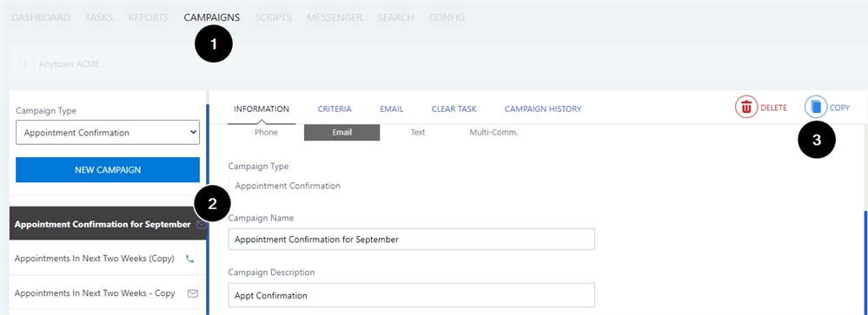
Task: Click the Campaign Description input field
Action: 411,295
